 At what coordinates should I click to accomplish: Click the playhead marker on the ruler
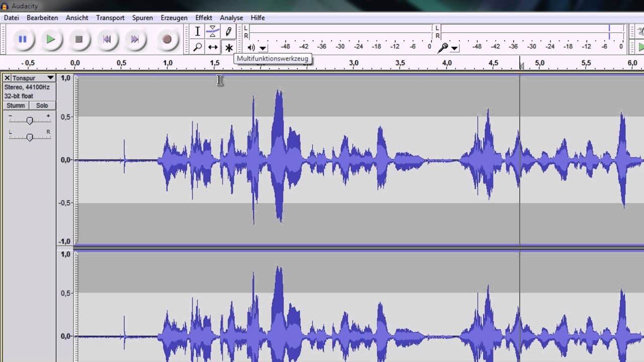tap(521, 65)
